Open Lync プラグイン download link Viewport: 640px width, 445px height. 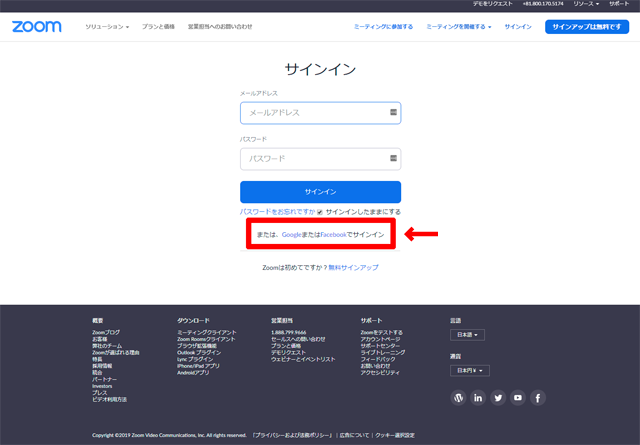pyautogui.click(x=195, y=359)
